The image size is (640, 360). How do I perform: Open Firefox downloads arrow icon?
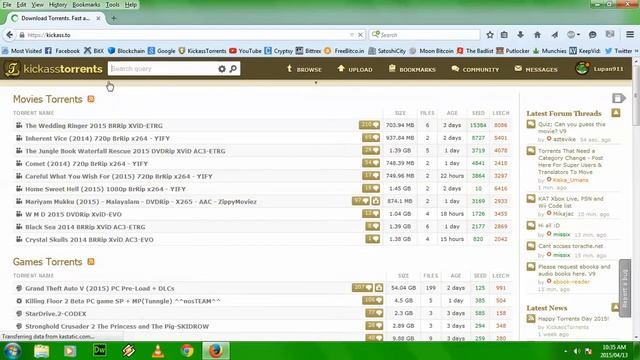(x=520, y=35)
